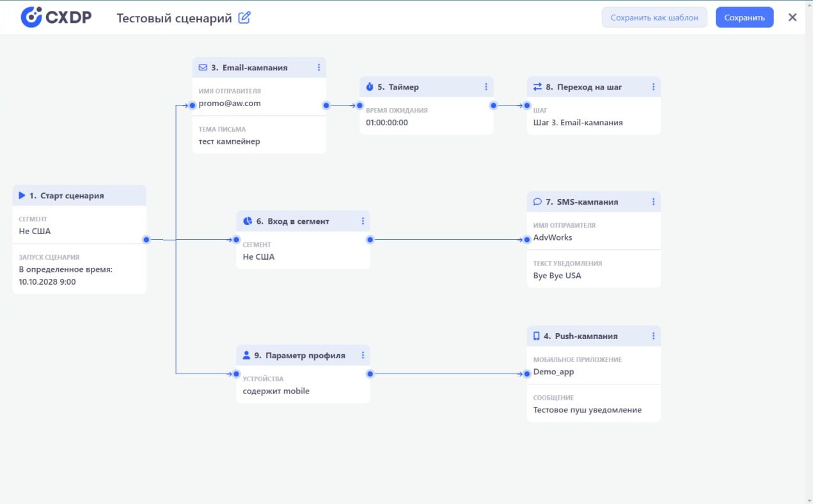The image size is (813, 504).
Task: Open the Переход на шаг options menu
Action: pyautogui.click(x=653, y=86)
